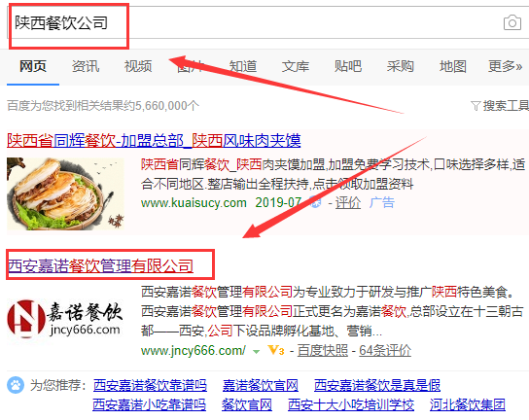Open the 西安嘉诺餐饮管理有限公司 result link
Screen dimensions: 529x420
pos(100,265)
